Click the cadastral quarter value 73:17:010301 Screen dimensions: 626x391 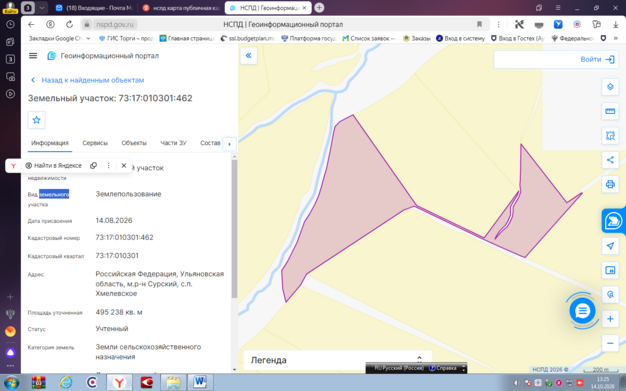coord(117,255)
